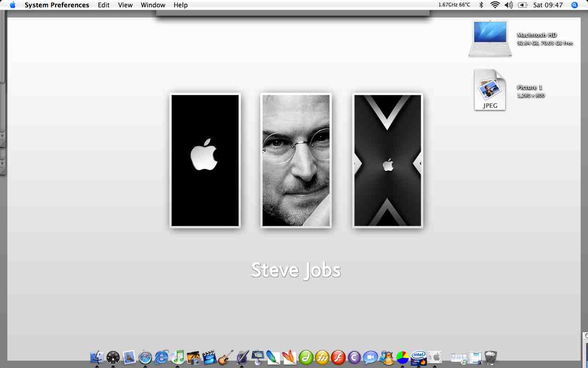The width and height of the screenshot is (588, 368).
Task: Launch Internet Explorer from the Dock
Action: pos(161,357)
